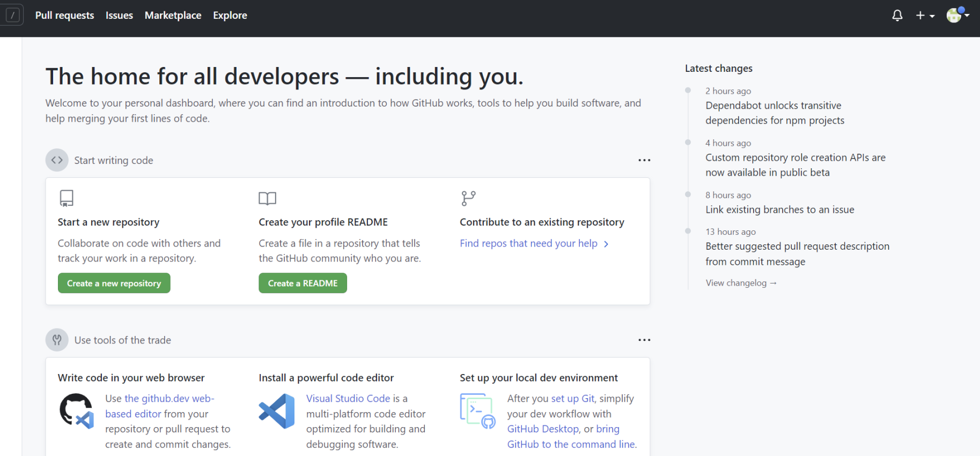This screenshot has width=980, height=456.
Task: Open Explore in the top navigation
Action: pyautogui.click(x=230, y=16)
